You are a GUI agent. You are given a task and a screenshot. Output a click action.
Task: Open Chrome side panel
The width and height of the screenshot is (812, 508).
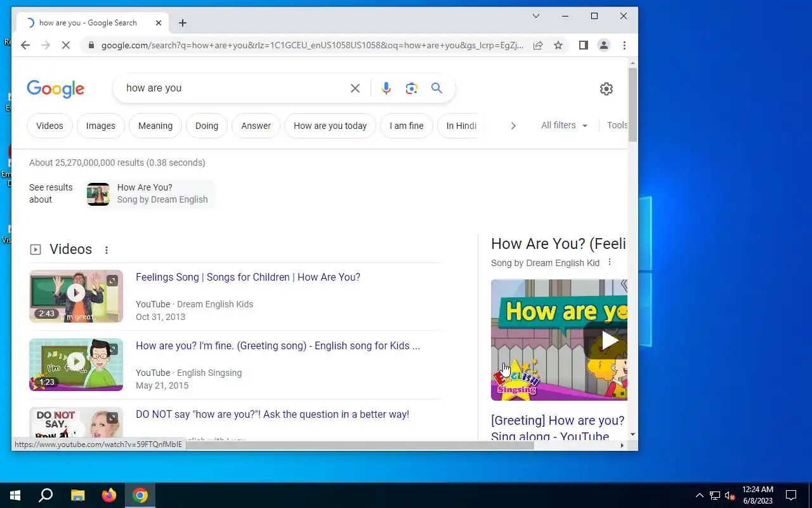584,45
